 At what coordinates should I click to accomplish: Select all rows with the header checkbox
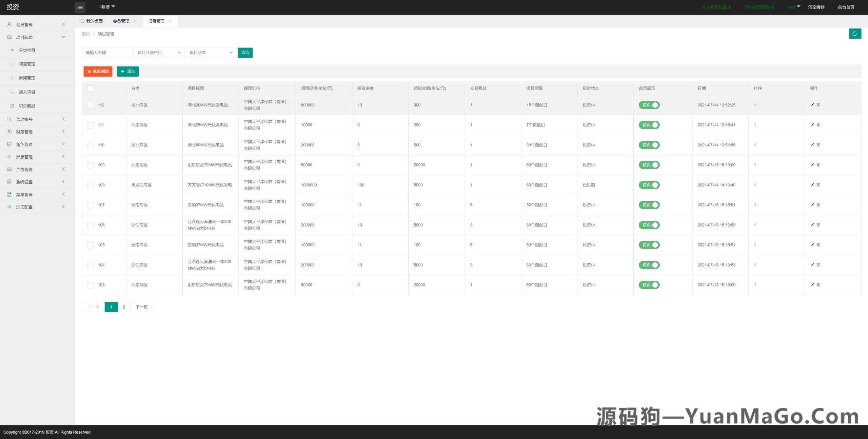tap(90, 88)
